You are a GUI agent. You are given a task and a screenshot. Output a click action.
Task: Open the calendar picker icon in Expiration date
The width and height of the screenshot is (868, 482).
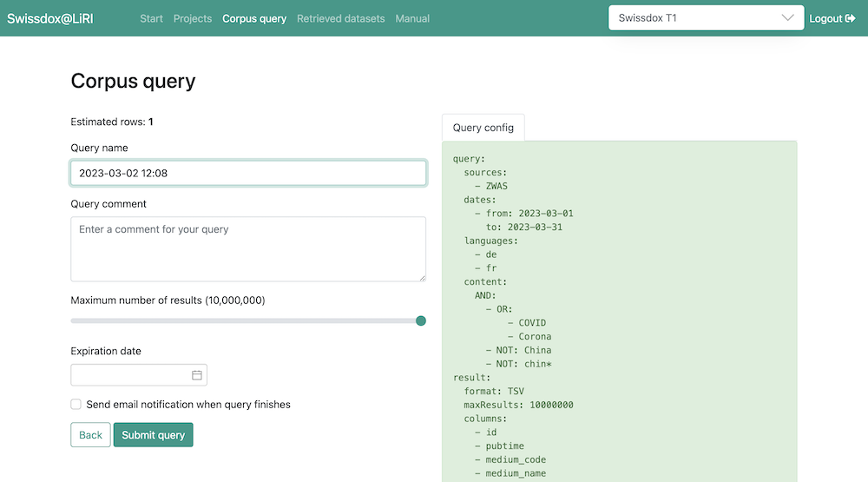(197, 375)
